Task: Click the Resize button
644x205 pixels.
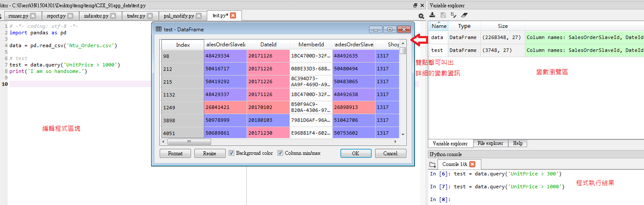Action: point(210,154)
